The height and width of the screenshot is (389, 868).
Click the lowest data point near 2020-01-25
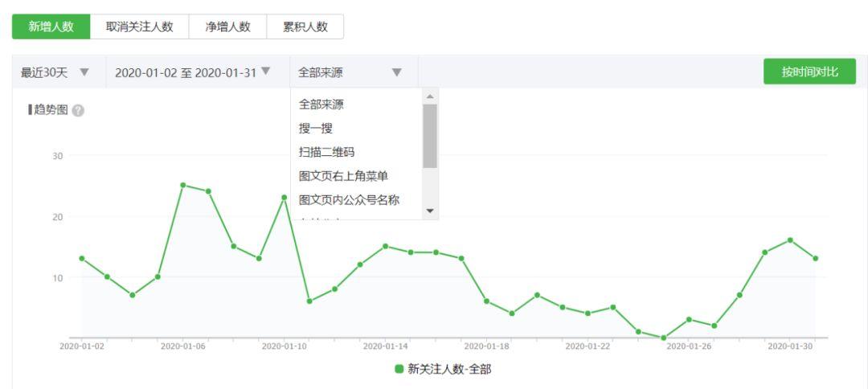tap(663, 338)
